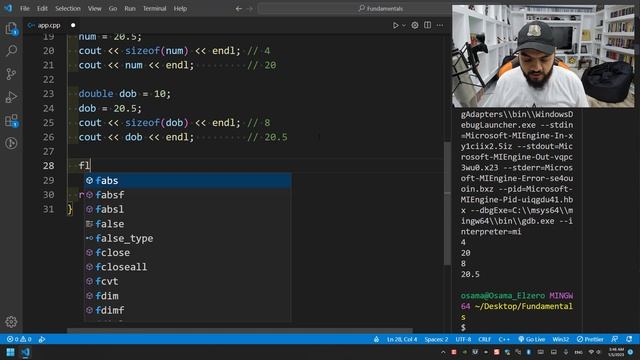Change language mode via 'C++'
The image size is (640, 360).
coord(504,340)
